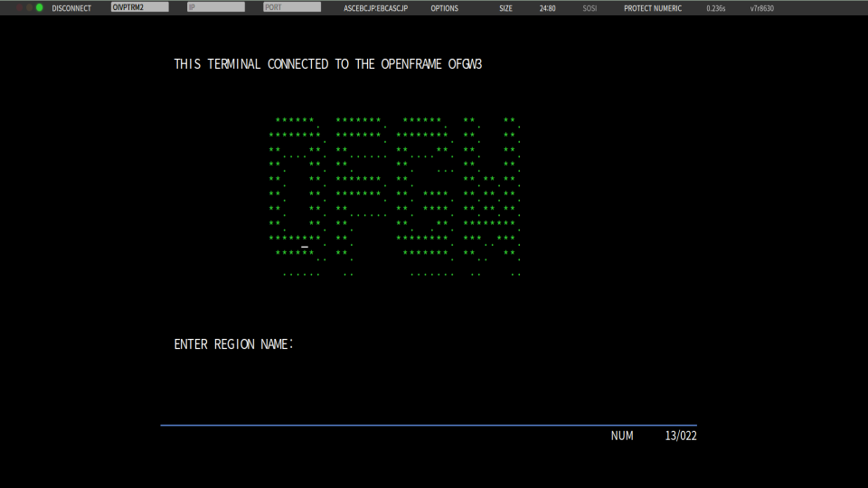Click the OIVPTRM2 terminal name field
Screen dimensions: 868x488
pyautogui.click(x=139, y=8)
